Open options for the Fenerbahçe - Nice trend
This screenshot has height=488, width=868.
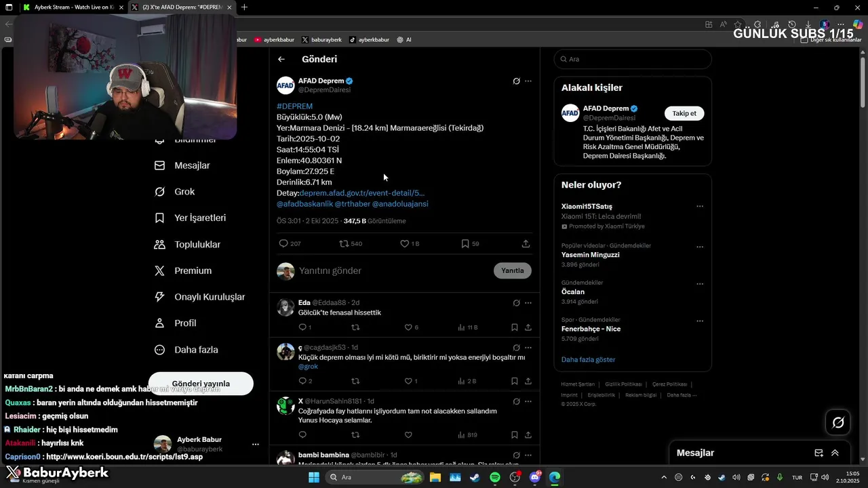tap(700, 321)
